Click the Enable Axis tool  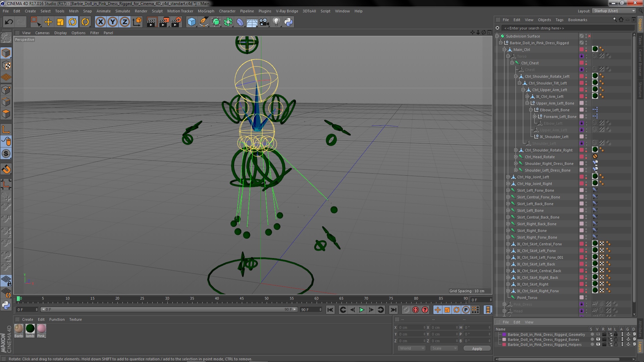click(x=6, y=129)
